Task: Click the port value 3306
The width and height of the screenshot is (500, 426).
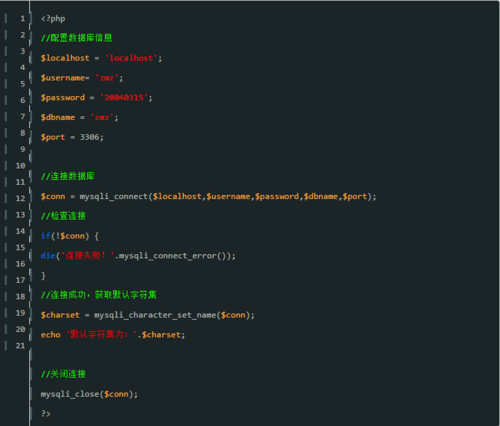Action: (x=89, y=137)
